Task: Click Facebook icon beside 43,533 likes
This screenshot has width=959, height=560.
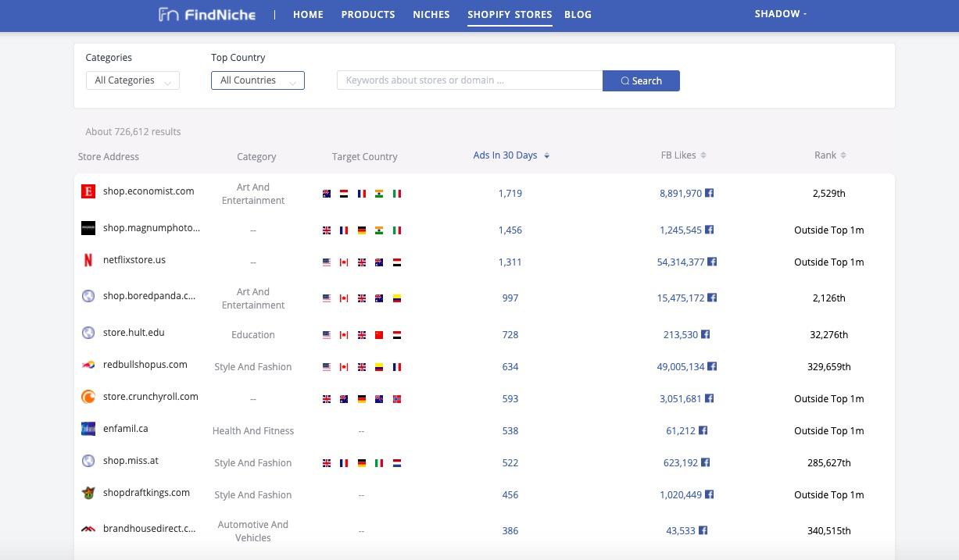Action: (703, 530)
